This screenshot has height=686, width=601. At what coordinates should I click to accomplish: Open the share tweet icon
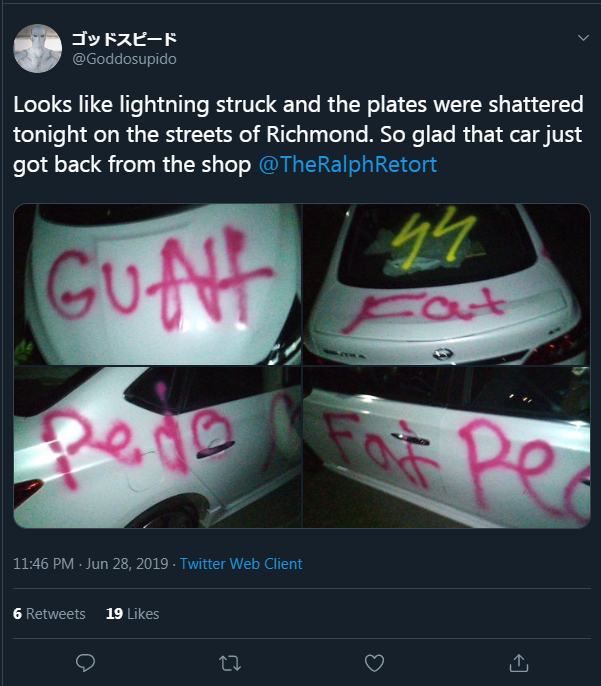point(519,663)
